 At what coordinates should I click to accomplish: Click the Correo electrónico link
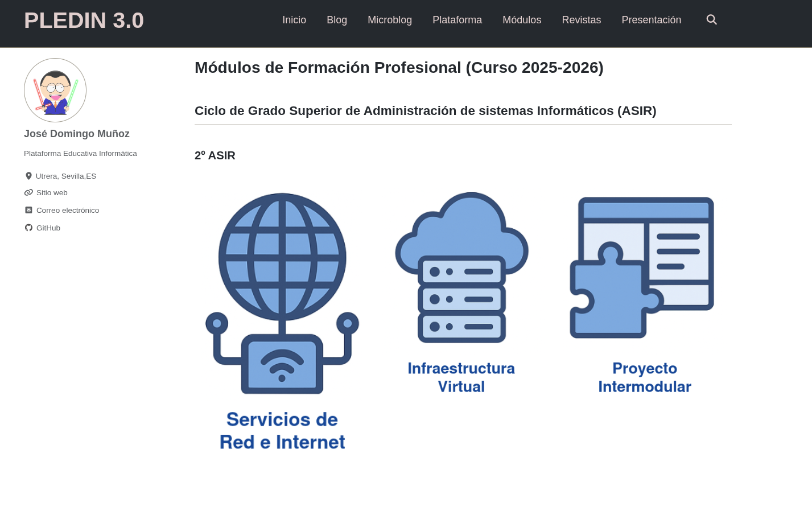[x=68, y=211]
